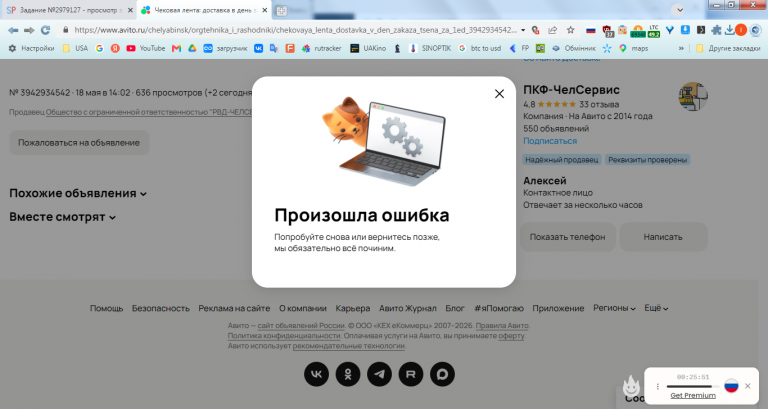Click the address bar URL field
The width and height of the screenshot is (768, 409).
pyautogui.click(x=294, y=30)
